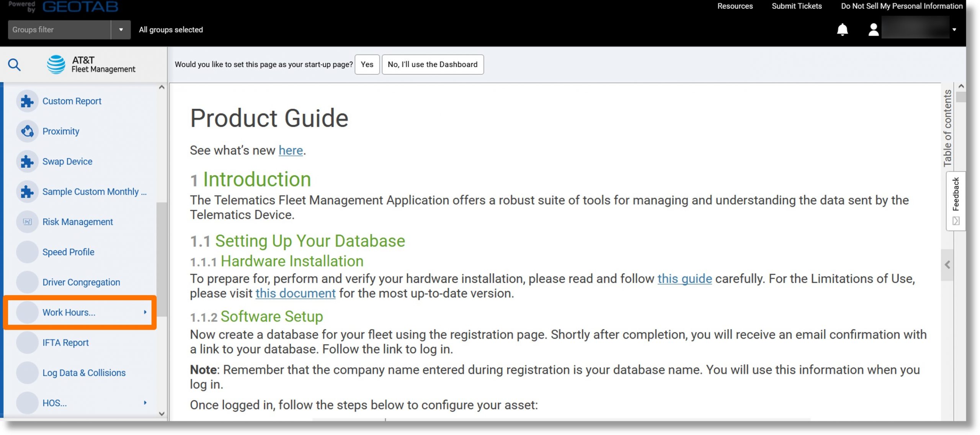This screenshot has height=435, width=980.
Task: Click the Swap Device puzzle icon
Action: pos(27,161)
